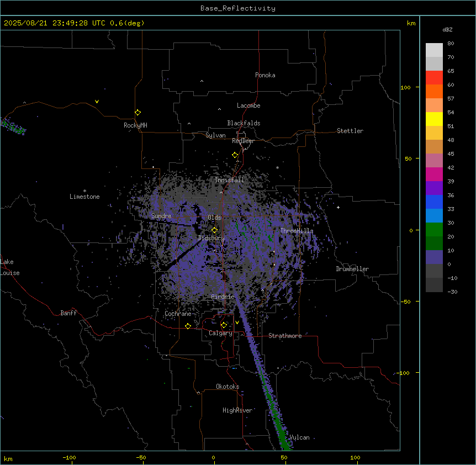Screen dimensions: 476x465
Task: Click the Olds town label
Action: pyautogui.click(x=214, y=218)
